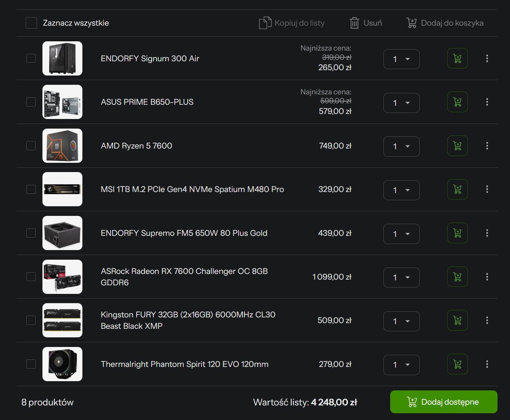Open quantity dropdown for ENDORFY Signum 300 Air

(x=401, y=59)
